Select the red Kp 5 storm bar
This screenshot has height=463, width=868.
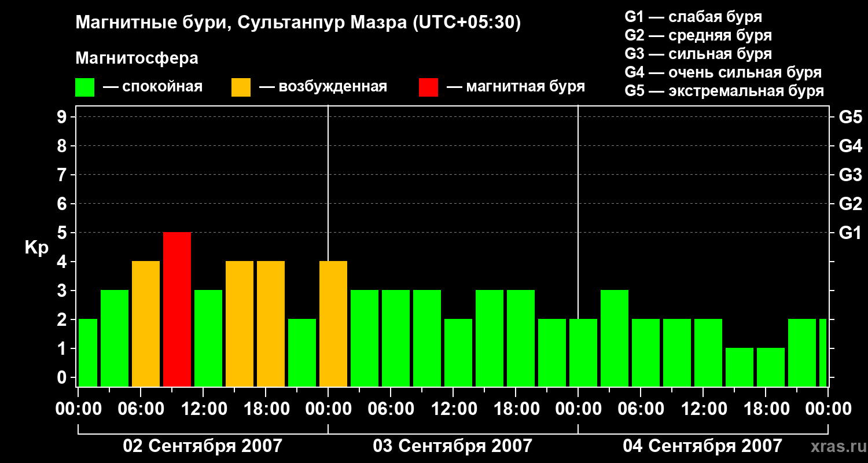pos(177,309)
